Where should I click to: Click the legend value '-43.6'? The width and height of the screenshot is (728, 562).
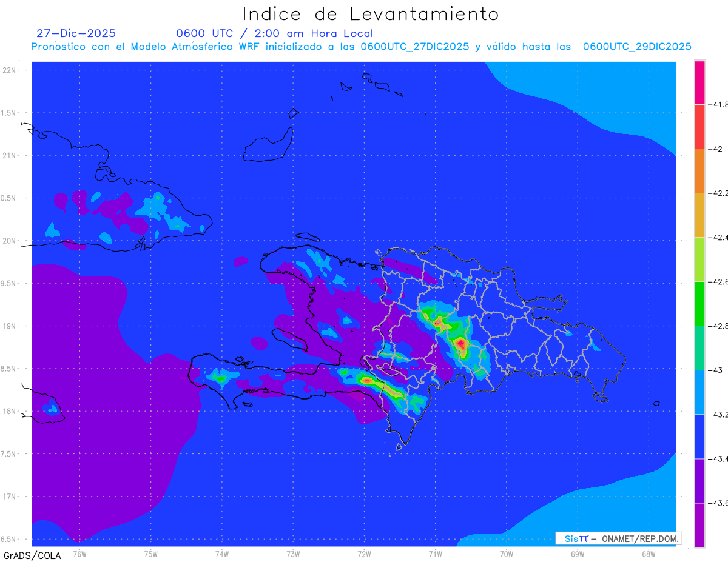(x=719, y=503)
